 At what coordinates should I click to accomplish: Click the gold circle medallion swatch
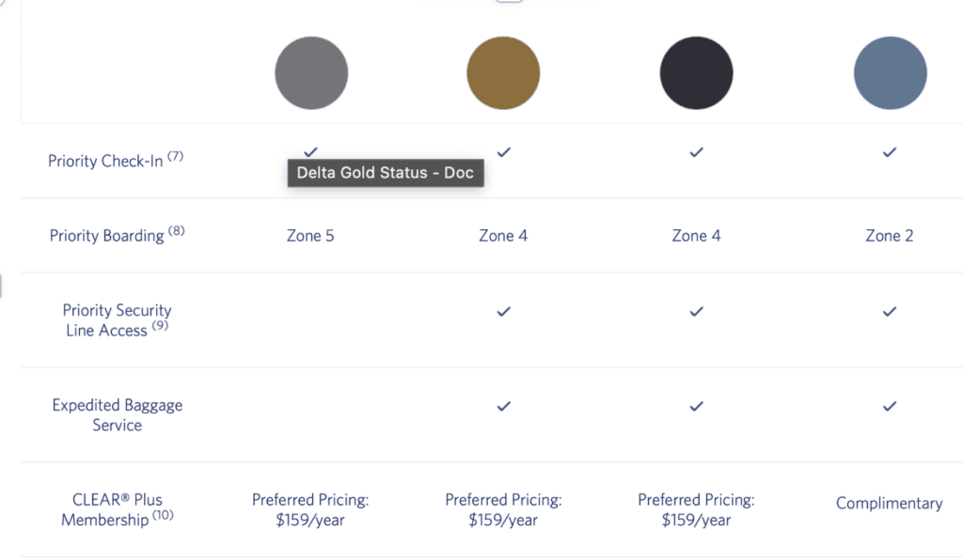503,73
